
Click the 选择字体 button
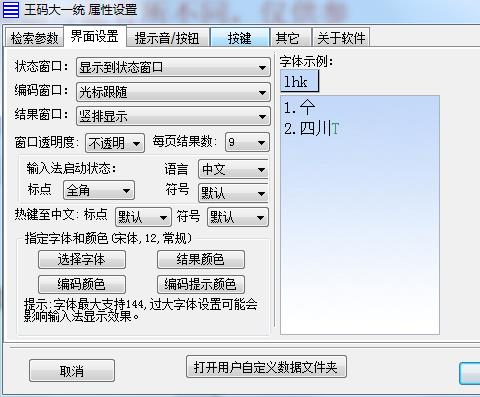click(x=82, y=260)
